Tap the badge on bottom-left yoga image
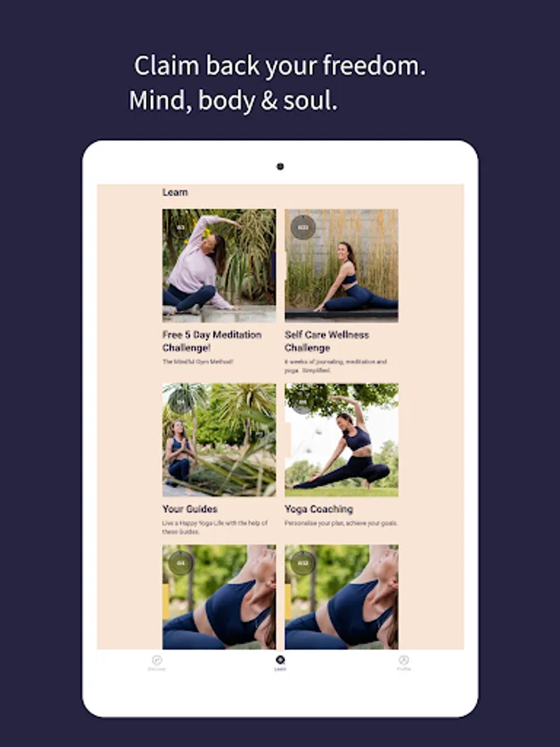The height and width of the screenshot is (747, 560). tap(181, 563)
